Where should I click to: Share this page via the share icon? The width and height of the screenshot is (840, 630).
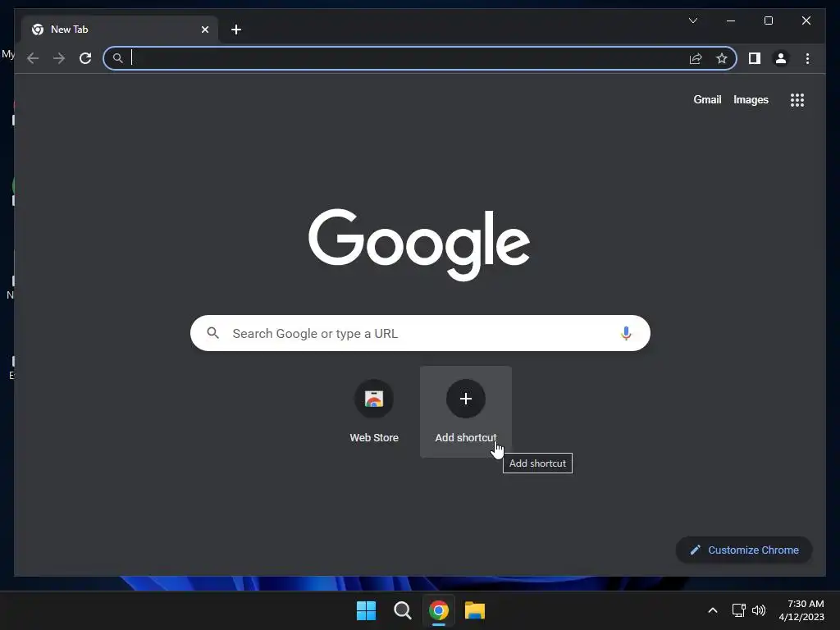(x=696, y=58)
